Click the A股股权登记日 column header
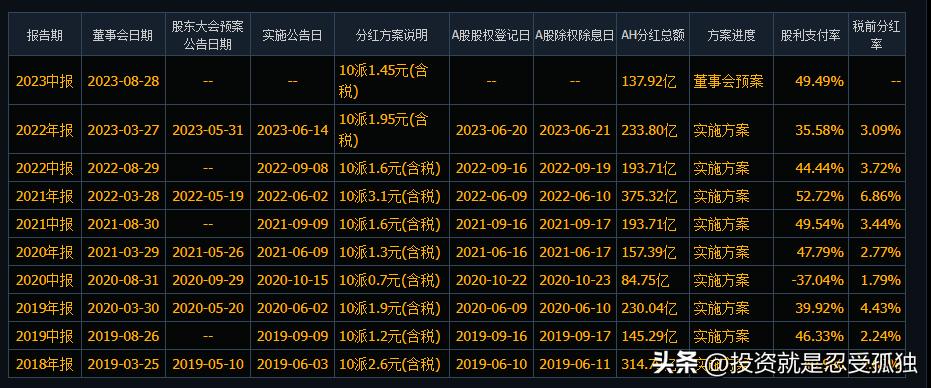Image resolution: width=931 pixels, height=388 pixels. [491, 35]
